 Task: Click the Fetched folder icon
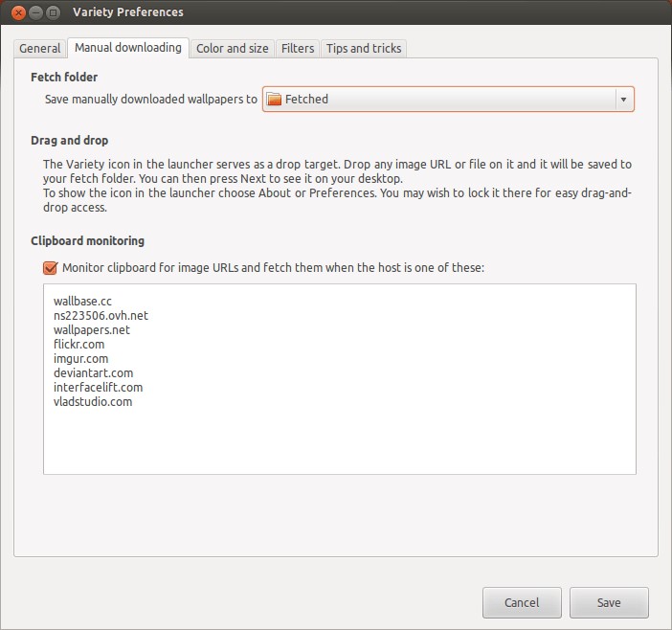[x=275, y=100]
